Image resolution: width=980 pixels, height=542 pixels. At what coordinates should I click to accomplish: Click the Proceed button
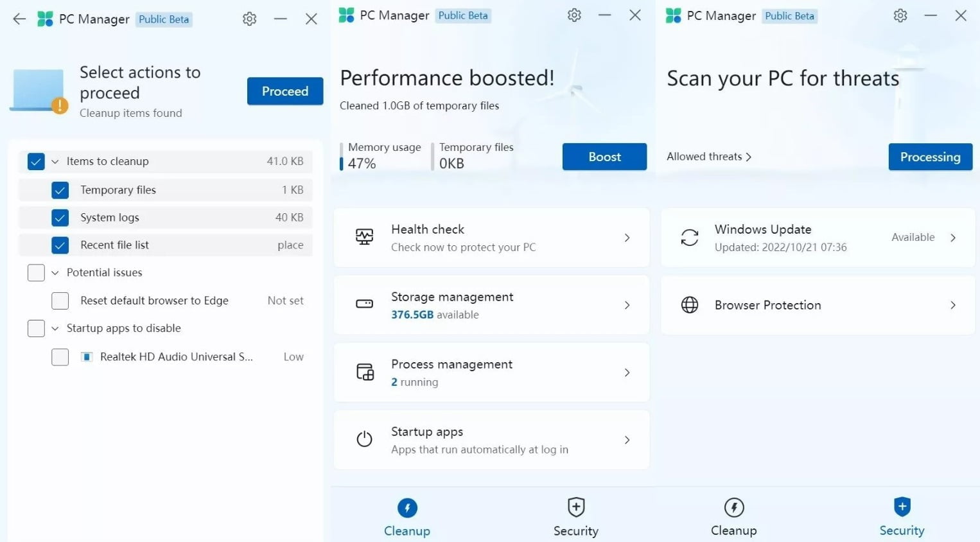285,91
